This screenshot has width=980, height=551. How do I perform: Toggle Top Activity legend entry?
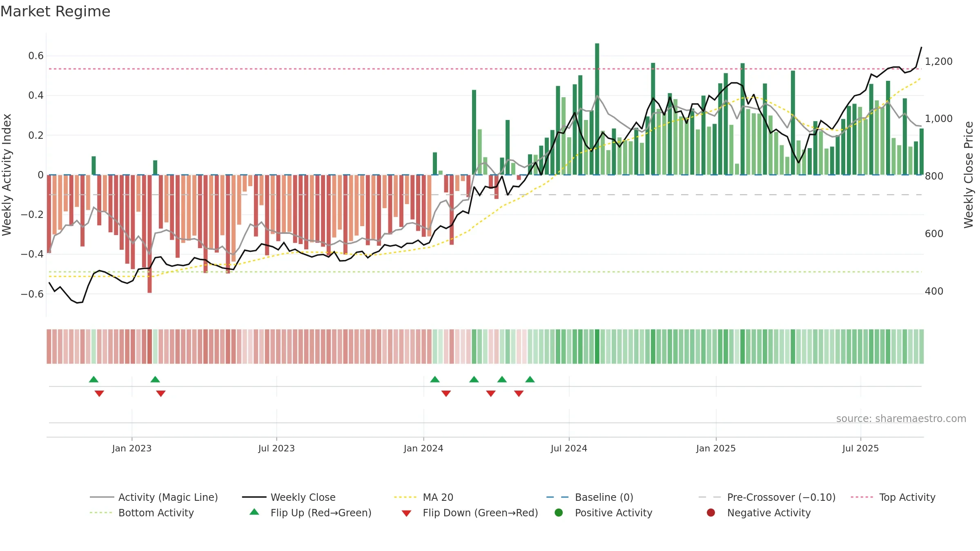[x=893, y=497]
